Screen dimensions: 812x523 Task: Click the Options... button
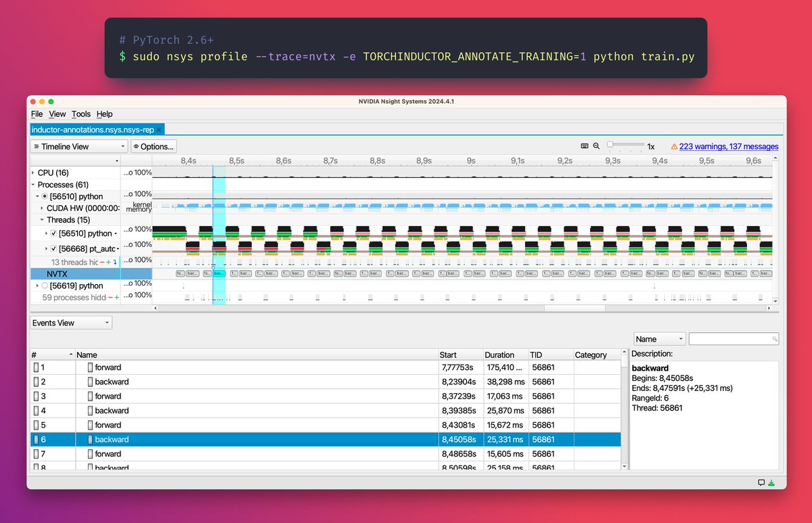click(x=154, y=146)
